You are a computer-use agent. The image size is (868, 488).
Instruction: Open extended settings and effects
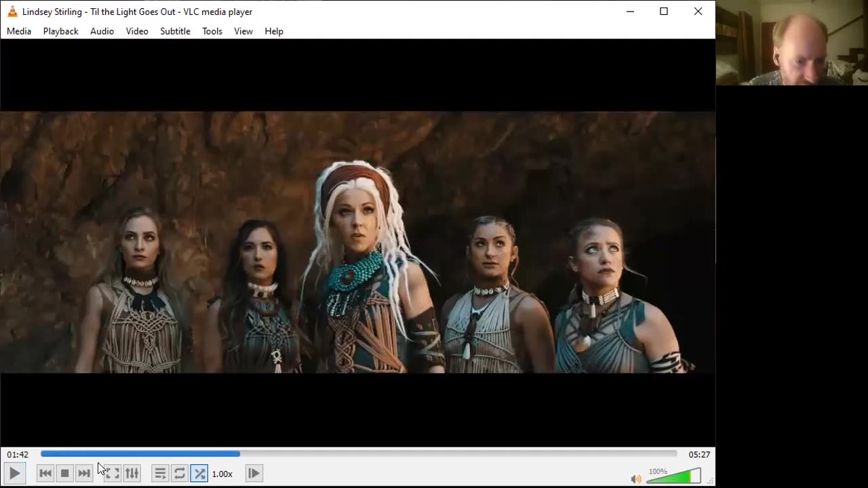point(132,473)
